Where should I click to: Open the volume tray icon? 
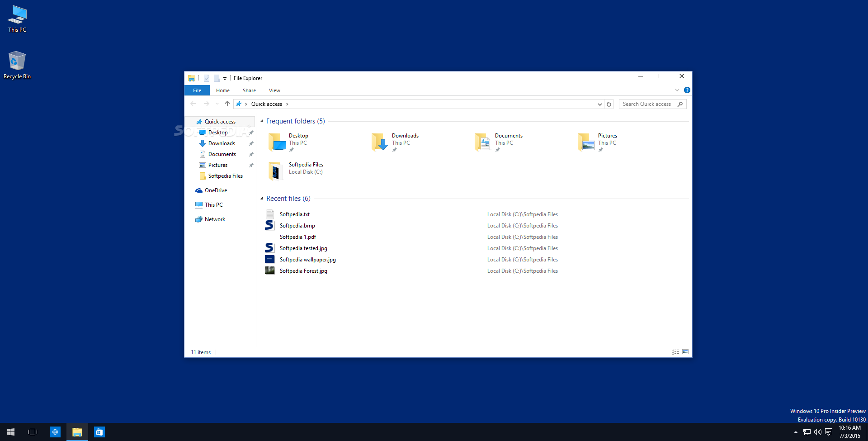(818, 432)
